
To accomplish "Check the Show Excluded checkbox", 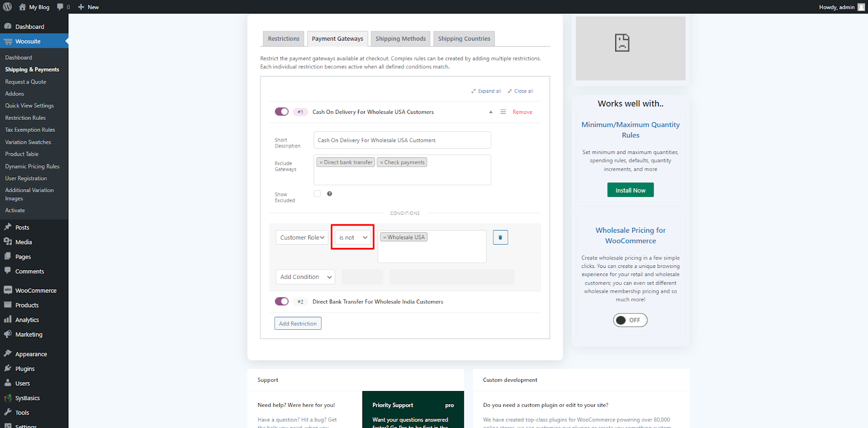I will click(317, 194).
